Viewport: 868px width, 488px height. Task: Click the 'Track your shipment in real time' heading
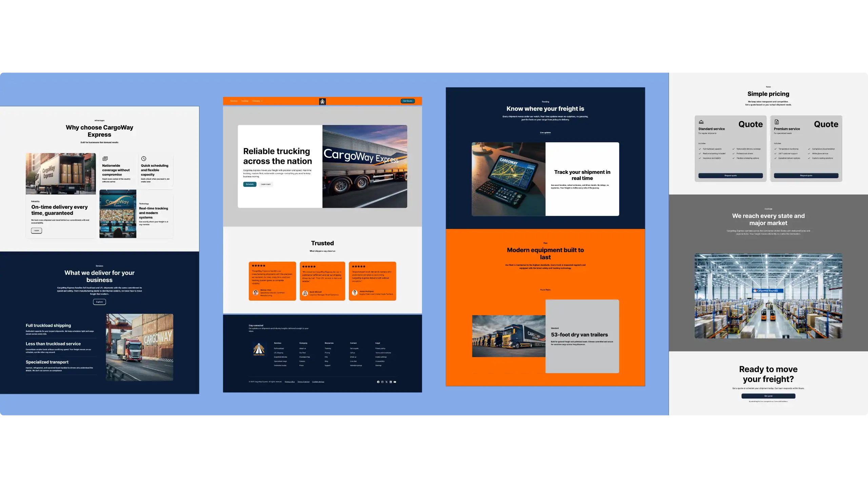tap(582, 175)
